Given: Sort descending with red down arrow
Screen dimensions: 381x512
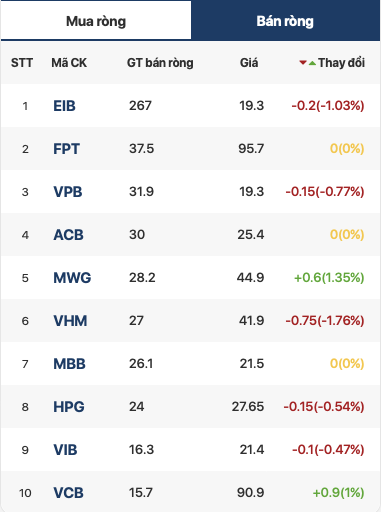Looking at the screenshot, I should (x=303, y=62).
